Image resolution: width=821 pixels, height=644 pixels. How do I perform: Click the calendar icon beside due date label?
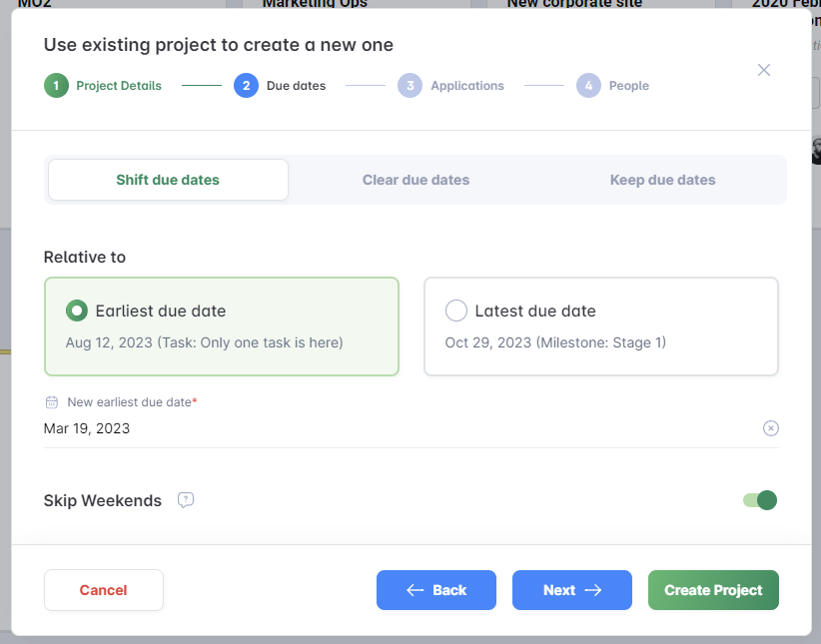coord(52,402)
